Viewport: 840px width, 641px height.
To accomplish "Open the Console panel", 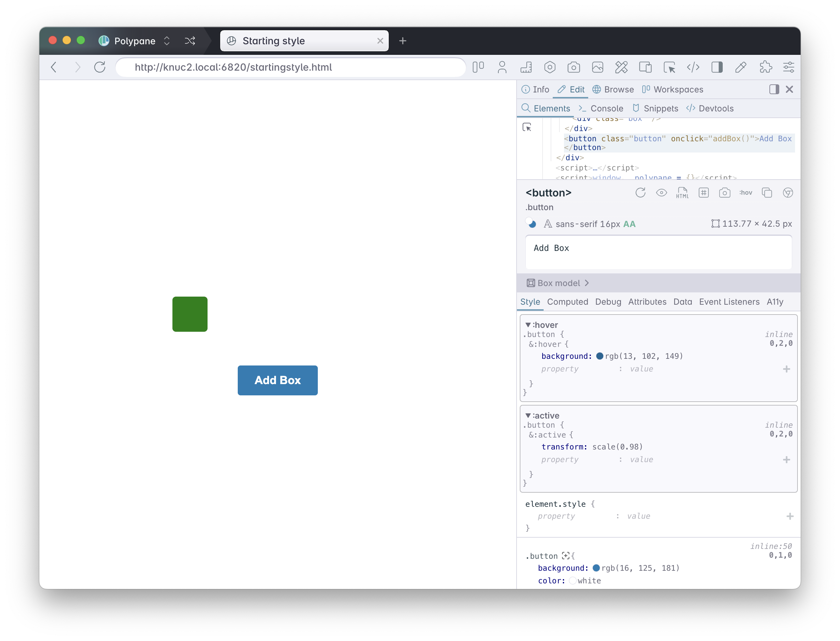I will coord(606,108).
